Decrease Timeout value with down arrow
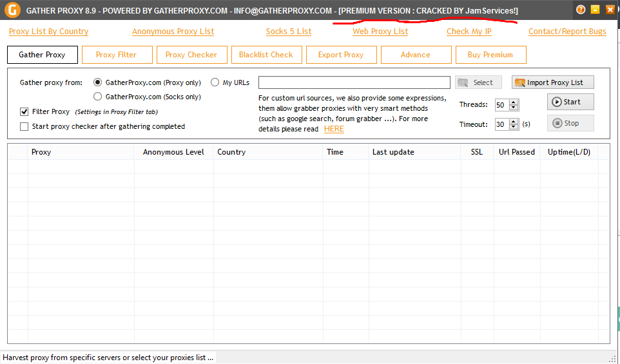Viewport: 620px width, 364px height. coord(514,127)
